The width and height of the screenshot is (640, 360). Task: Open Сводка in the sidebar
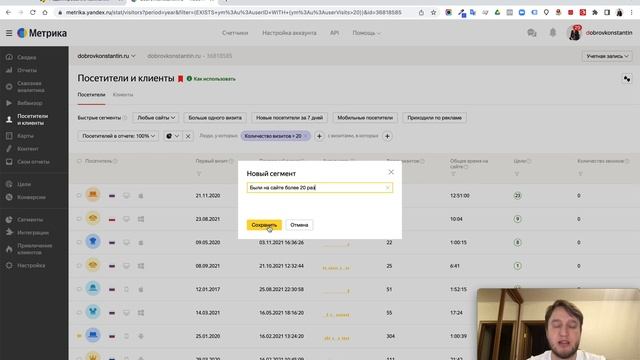point(27,58)
